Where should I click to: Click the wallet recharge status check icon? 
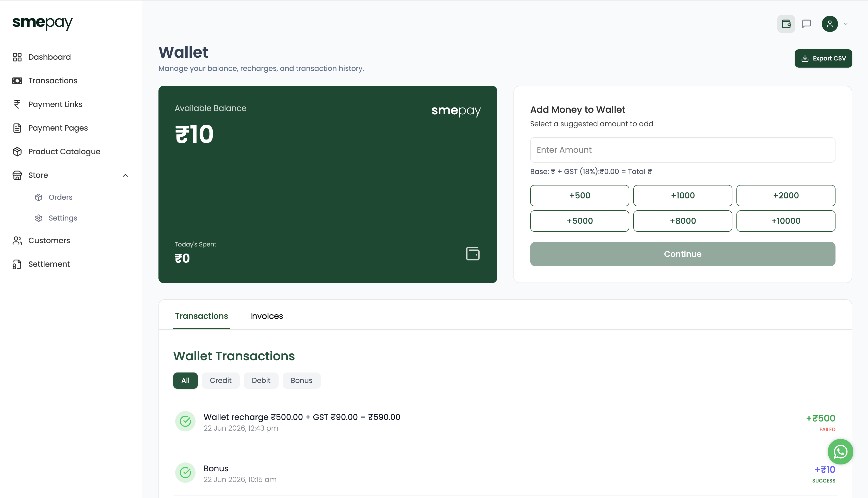pyautogui.click(x=185, y=421)
